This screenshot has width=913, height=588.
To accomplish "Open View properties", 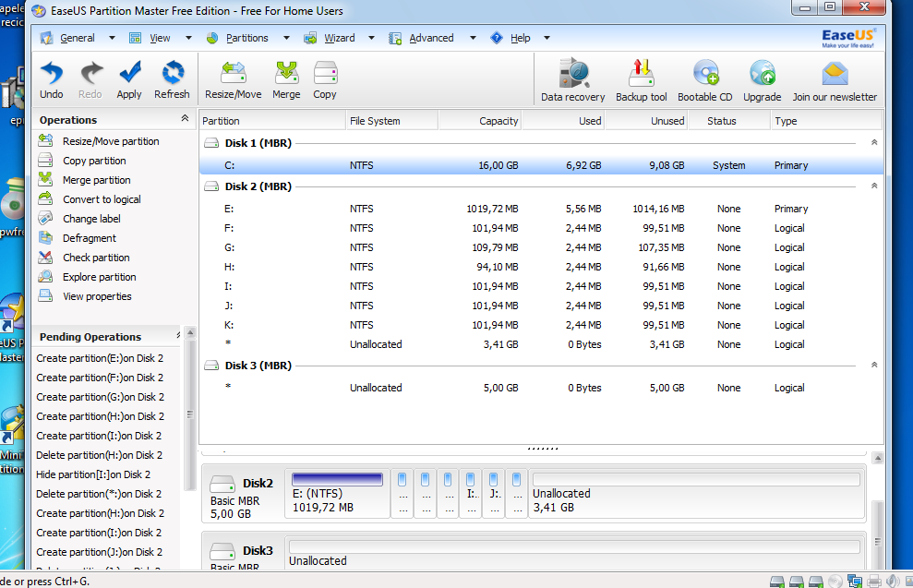I will click(97, 296).
